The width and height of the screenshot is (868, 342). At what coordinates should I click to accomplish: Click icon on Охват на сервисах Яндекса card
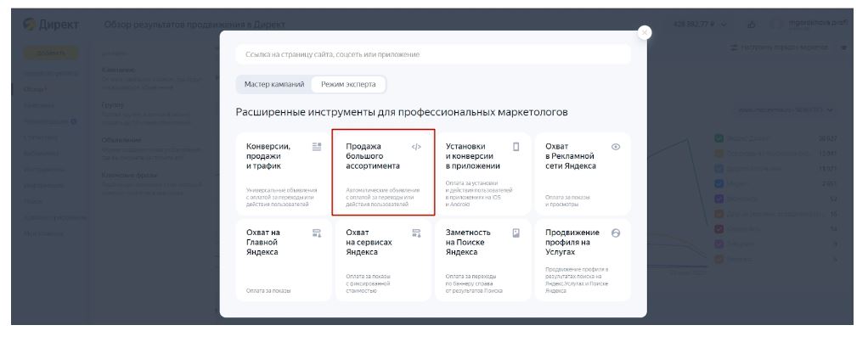pyautogui.click(x=416, y=233)
